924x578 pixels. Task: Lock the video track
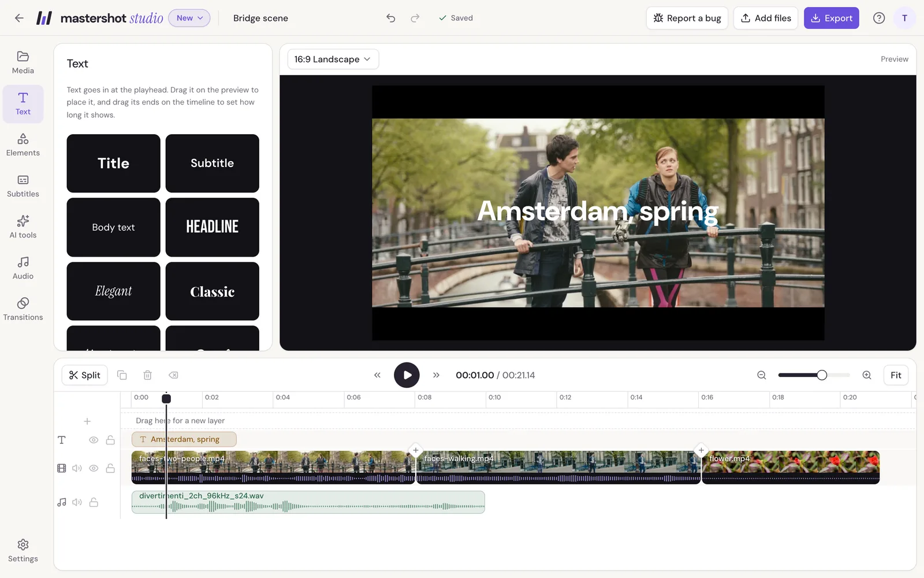(x=110, y=468)
